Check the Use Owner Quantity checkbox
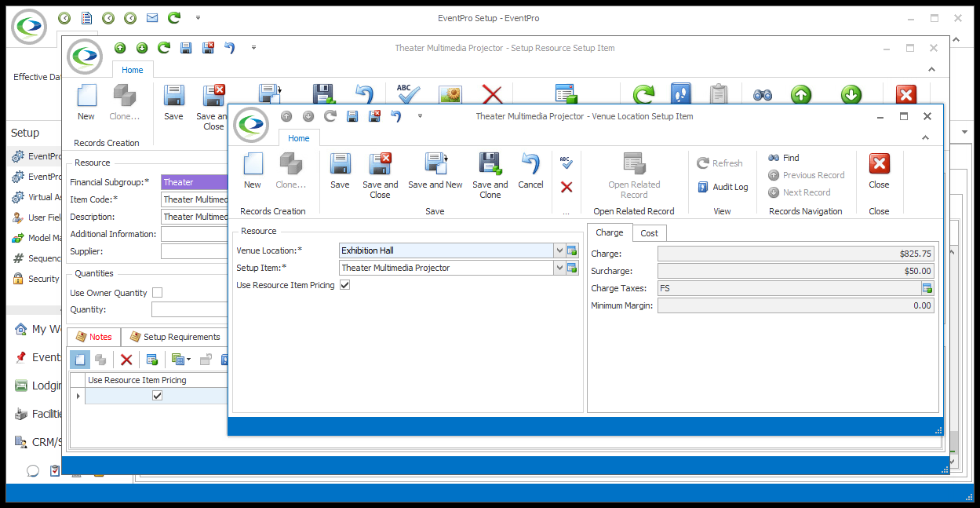Viewport: 980px width, 508px height. 158,293
